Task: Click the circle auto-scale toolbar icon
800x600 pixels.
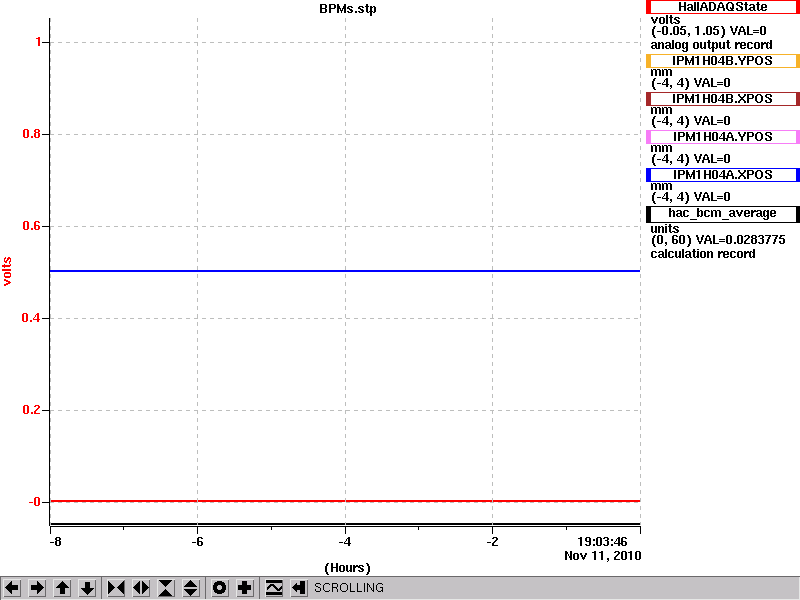Action: pos(220,588)
